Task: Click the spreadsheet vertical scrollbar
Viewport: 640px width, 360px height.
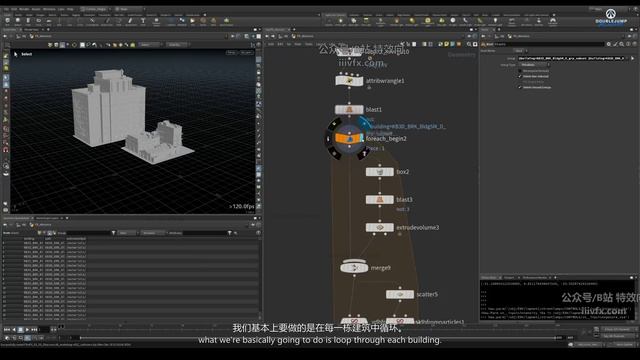Action: click(259, 278)
